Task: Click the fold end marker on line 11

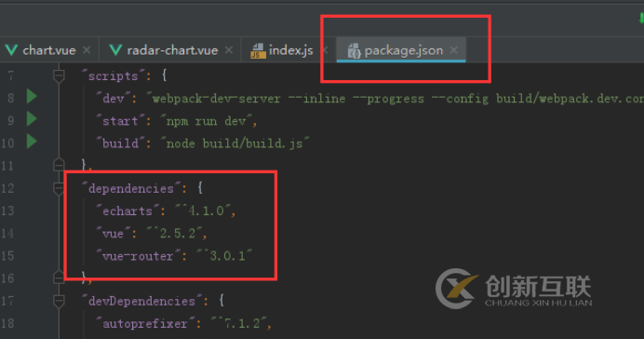Action: click(59, 165)
